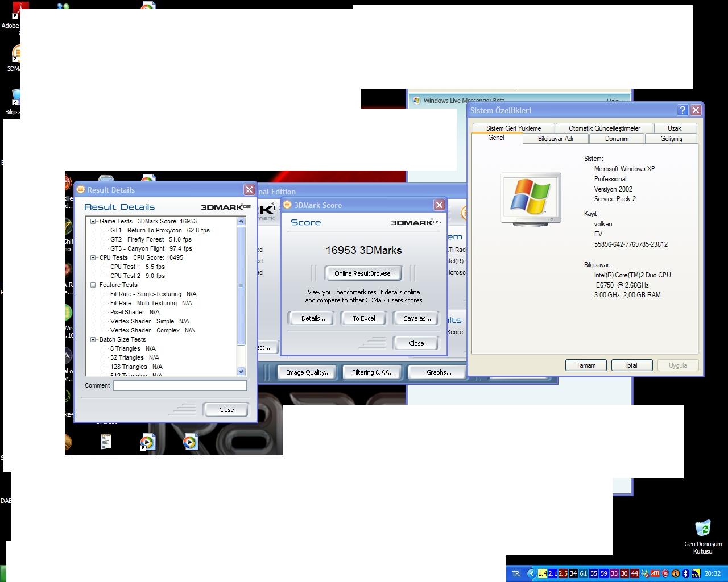Viewport: 728px width, 582px height.
Task: Open Geri Dönüşüm Kutusu recycle bin
Action: pyautogui.click(x=703, y=537)
